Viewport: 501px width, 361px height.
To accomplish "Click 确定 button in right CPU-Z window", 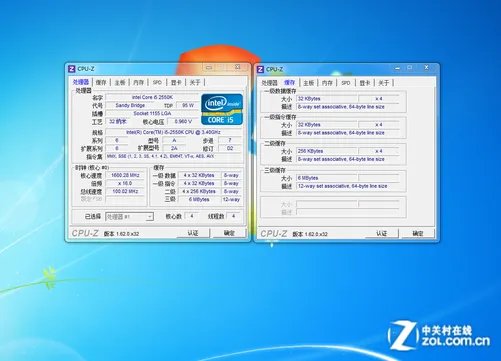I will [418, 233].
